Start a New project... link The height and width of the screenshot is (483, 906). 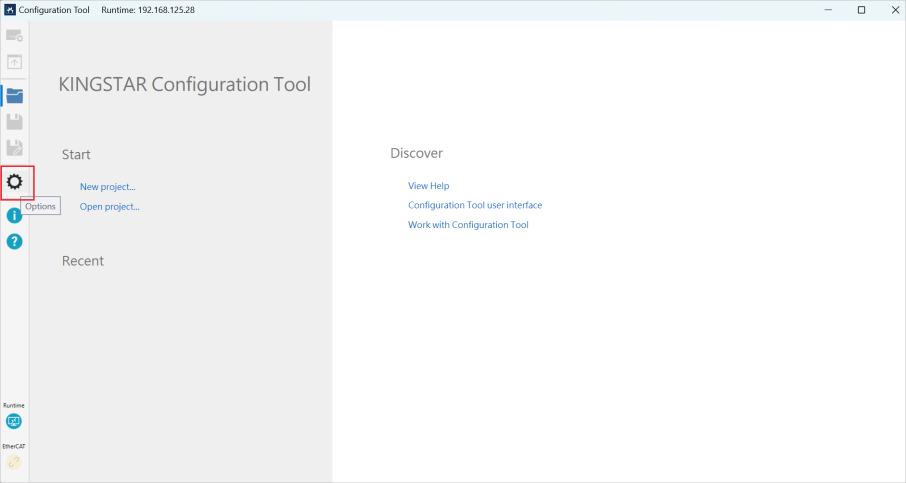(107, 187)
